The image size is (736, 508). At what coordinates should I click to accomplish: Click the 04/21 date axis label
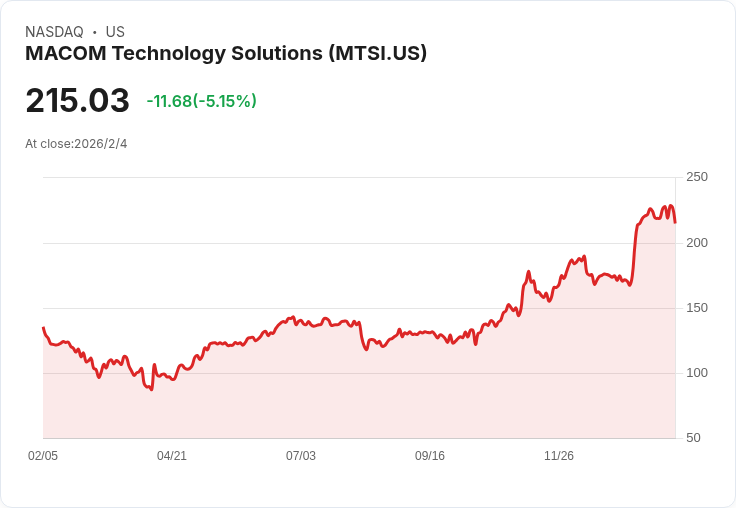click(x=172, y=455)
